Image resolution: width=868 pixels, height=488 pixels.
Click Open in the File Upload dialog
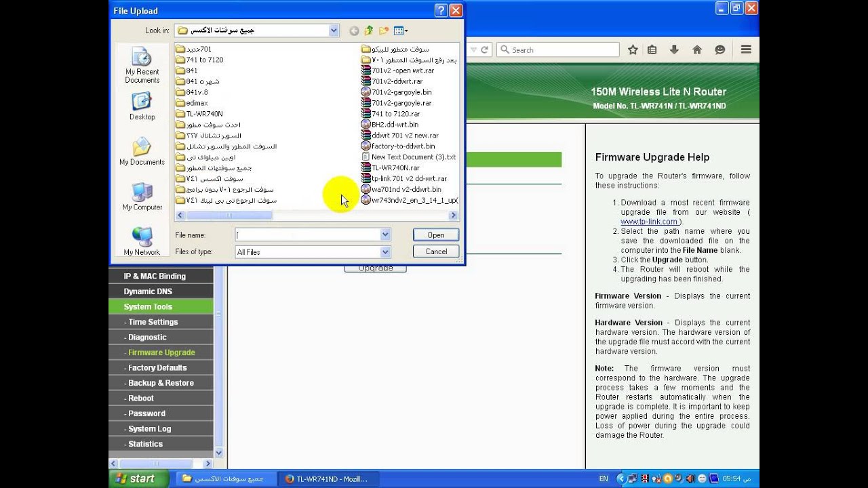(436, 235)
